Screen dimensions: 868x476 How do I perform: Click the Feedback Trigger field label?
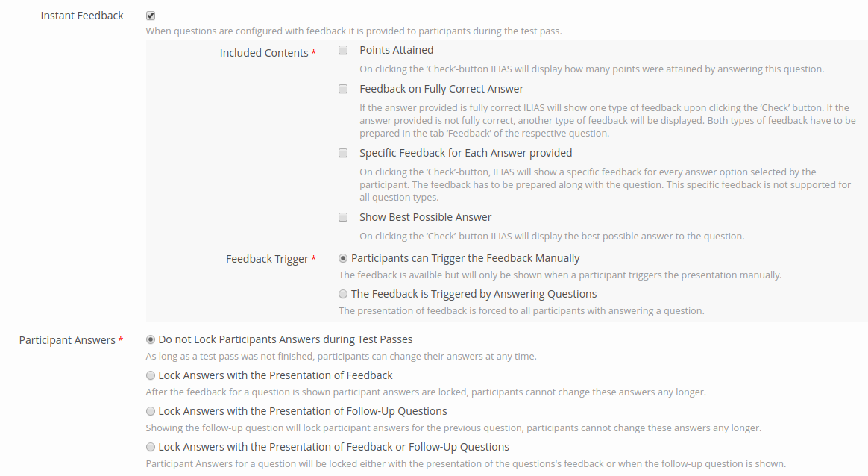pos(267,259)
